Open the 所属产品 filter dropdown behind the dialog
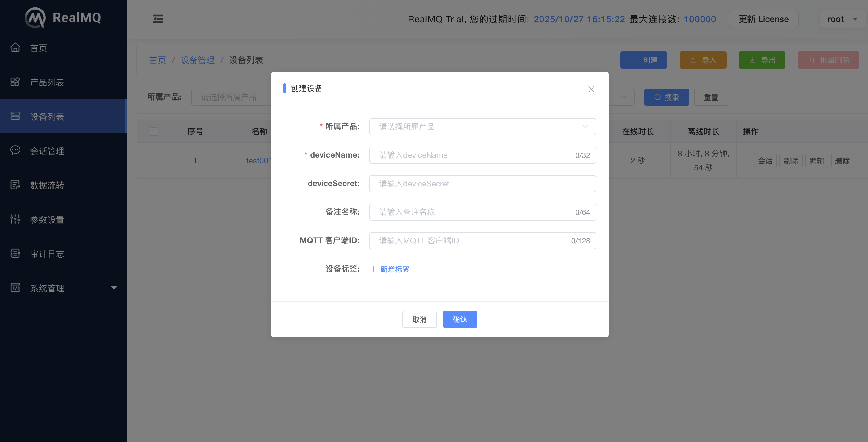Screen dimensions: 868x442 pyautogui.click(x=231, y=97)
